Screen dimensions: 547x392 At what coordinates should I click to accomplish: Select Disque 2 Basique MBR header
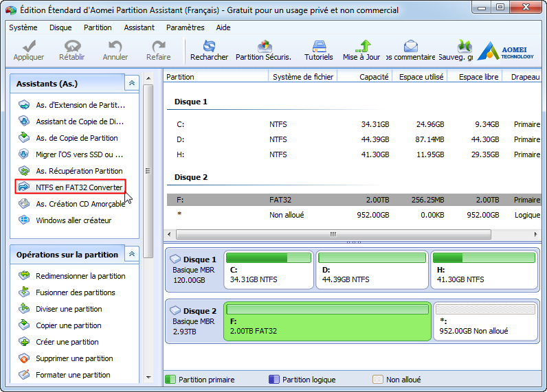click(x=194, y=321)
